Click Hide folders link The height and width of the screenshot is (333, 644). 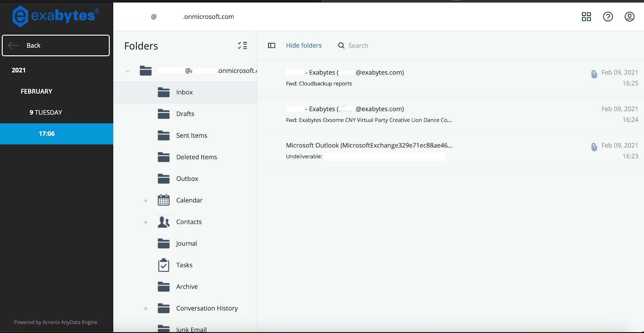point(304,46)
